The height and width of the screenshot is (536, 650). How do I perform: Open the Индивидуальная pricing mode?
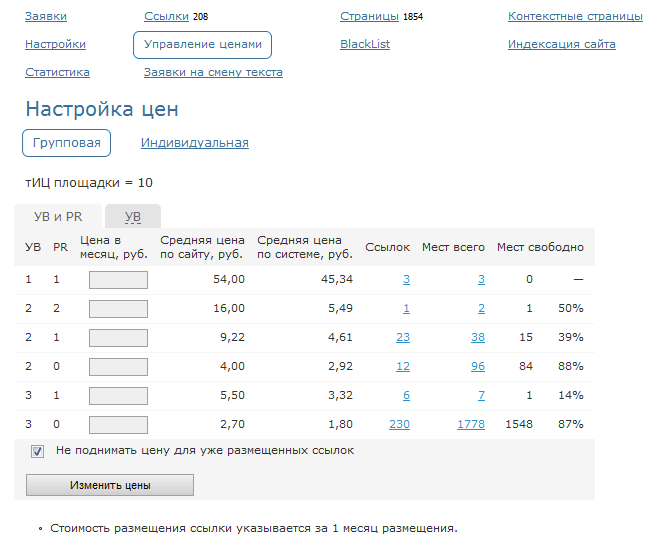click(x=194, y=143)
